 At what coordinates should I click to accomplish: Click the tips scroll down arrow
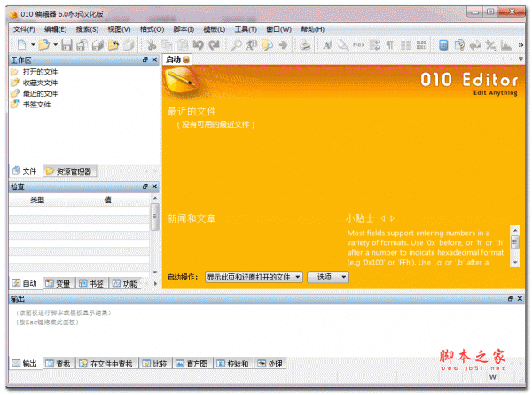[x=515, y=262]
